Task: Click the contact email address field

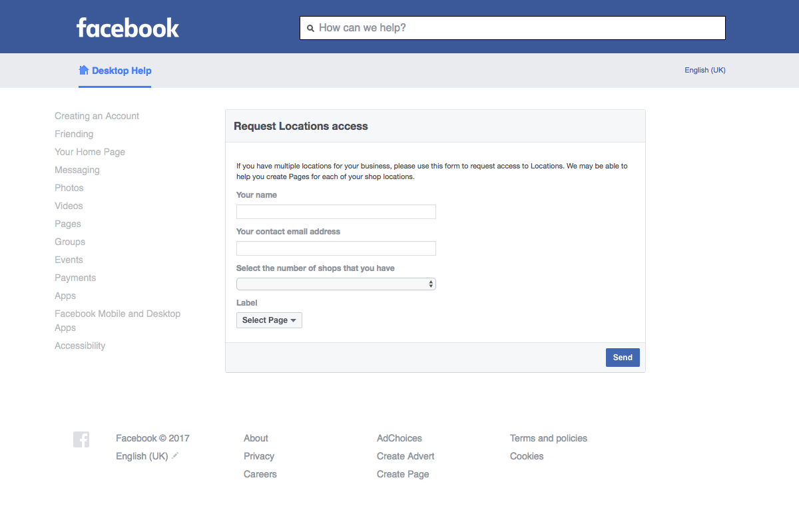Action: pyautogui.click(x=336, y=248)
